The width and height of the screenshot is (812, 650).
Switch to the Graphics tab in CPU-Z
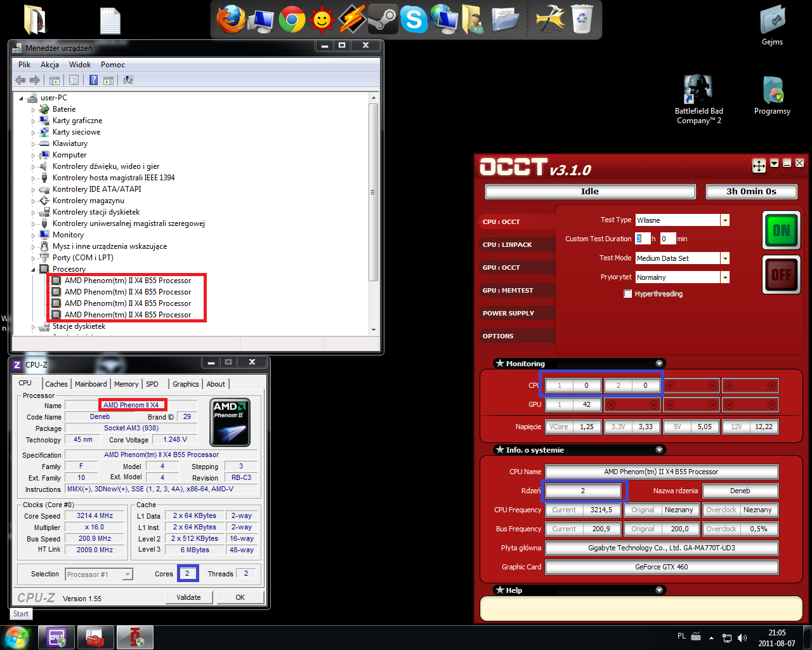click(x=185, y=384)
